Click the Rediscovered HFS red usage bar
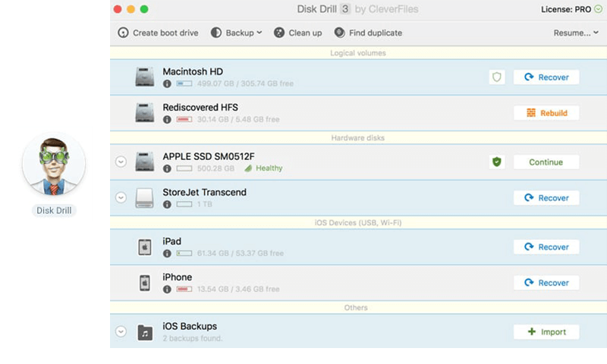The image size is (607, 364). (184, 120)
